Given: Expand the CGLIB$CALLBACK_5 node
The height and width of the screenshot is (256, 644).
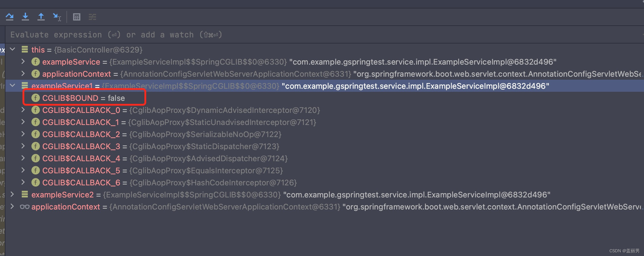Looking at the screenshot, I should pos(23,170).
